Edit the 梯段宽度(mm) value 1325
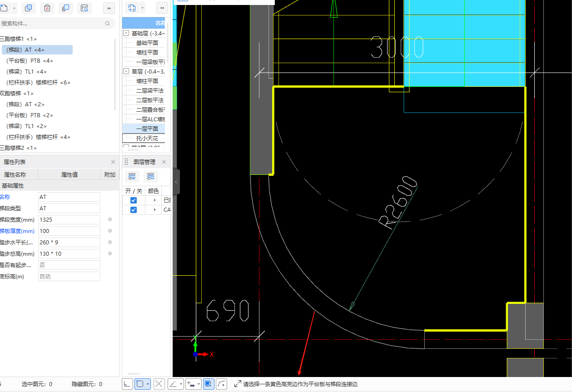The image size is (572, 392). click(69, 219)
